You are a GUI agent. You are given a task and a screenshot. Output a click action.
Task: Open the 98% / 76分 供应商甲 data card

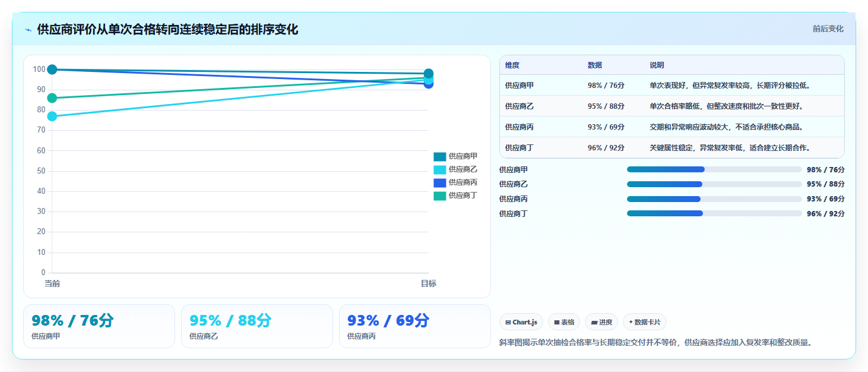coord(99,326)
